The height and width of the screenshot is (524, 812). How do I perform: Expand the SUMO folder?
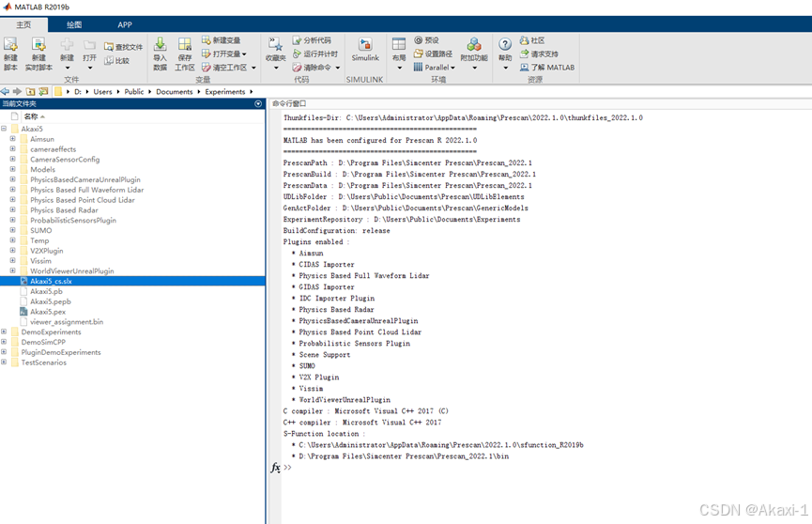pos(12,230)
